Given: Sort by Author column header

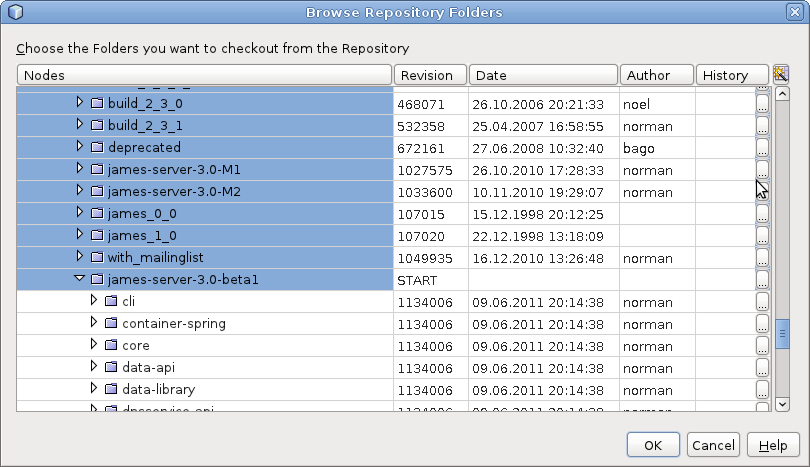Looking at the screenshot, I should click(x=657, y=75).
